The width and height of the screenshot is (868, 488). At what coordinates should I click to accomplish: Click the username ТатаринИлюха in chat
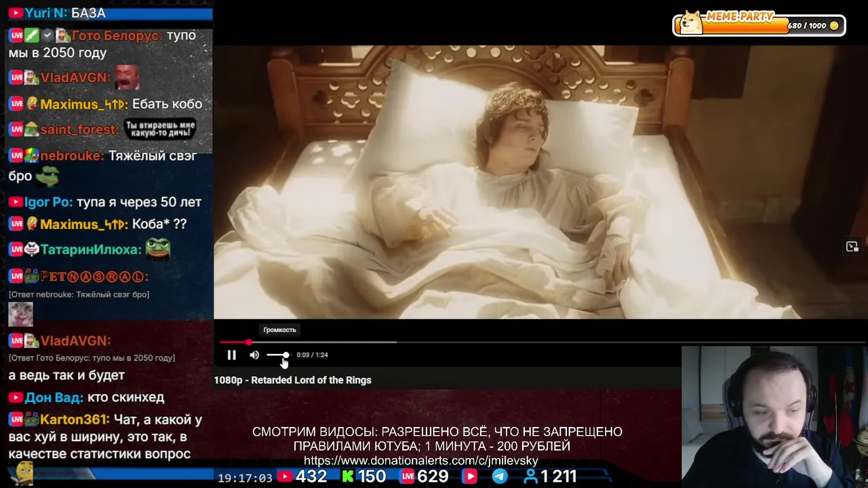point(91,249)
